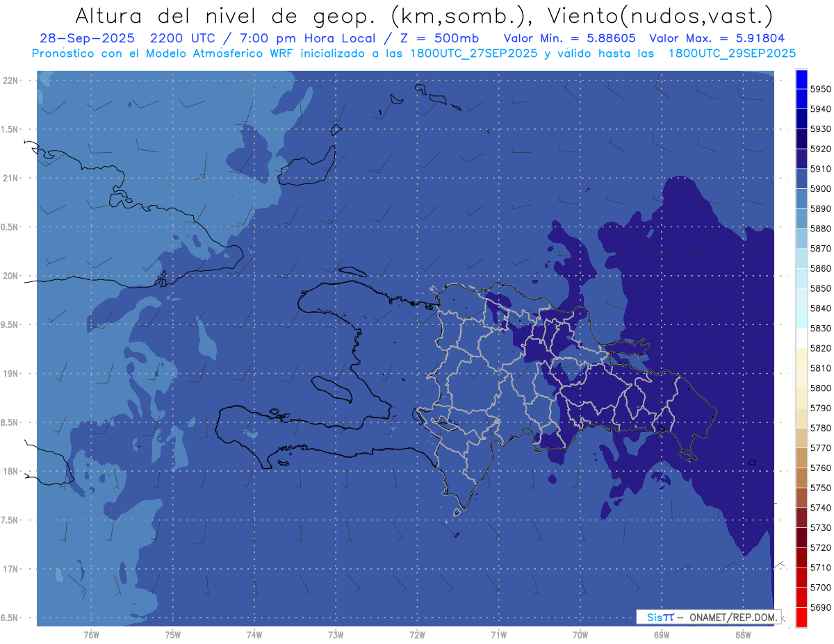
Task: Click the longitude label '73W'
Action: [x=336, y=635]
